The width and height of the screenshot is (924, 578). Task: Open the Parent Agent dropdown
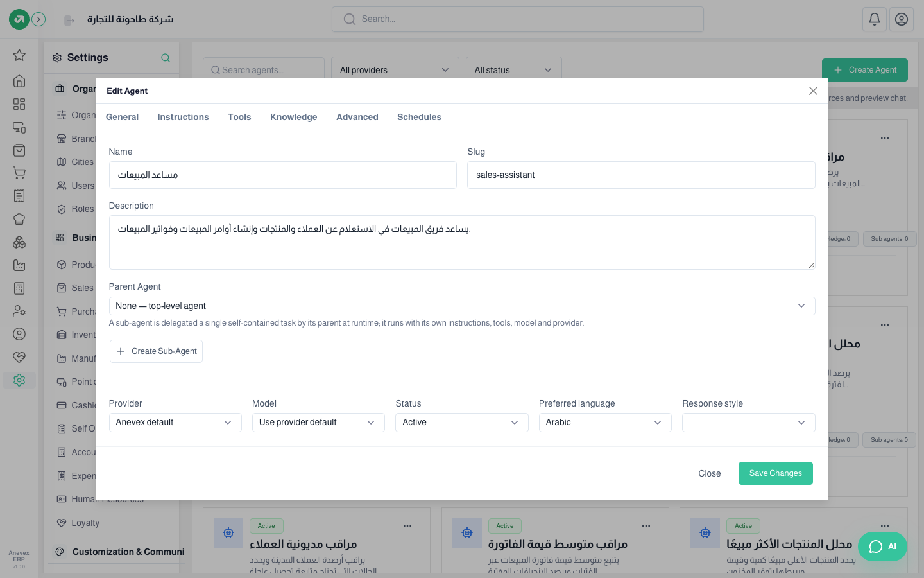pyautogui.click(x=462, y=306)
